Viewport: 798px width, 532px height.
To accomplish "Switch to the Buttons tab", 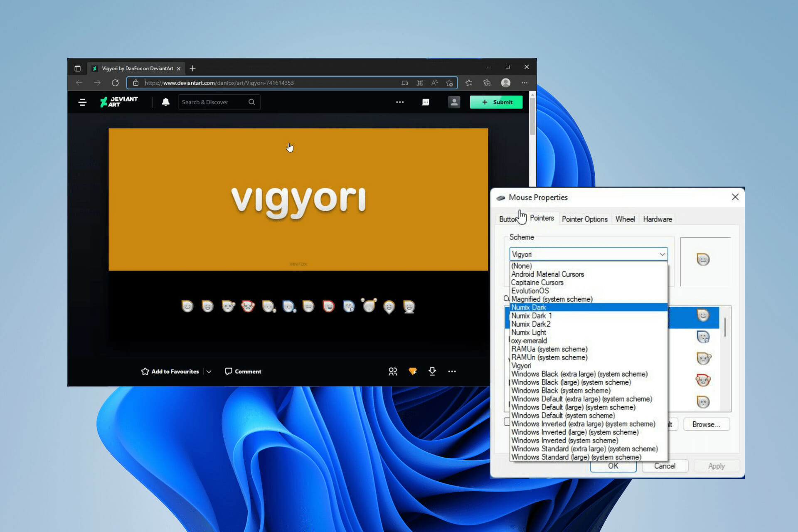I will pyautogui.click(x=509, y=219).
